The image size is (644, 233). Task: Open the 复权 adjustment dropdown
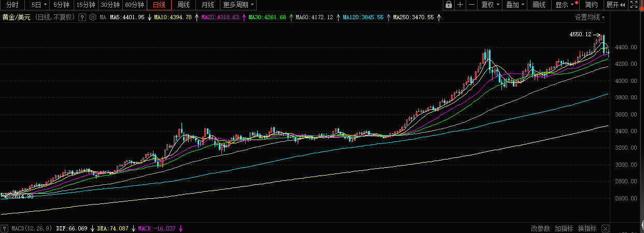point(490,5)
